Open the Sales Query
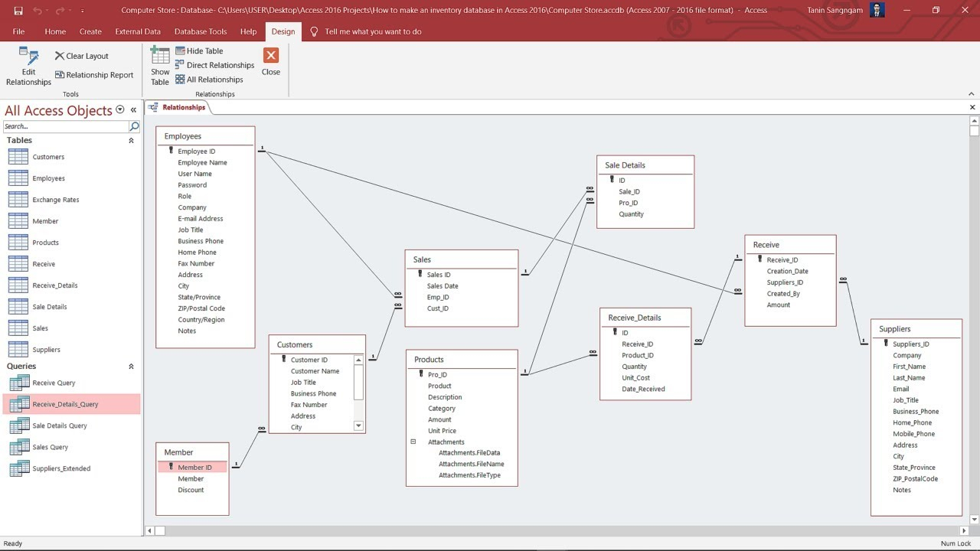This screenshot has width=980, height=551. tap(50, 447)
